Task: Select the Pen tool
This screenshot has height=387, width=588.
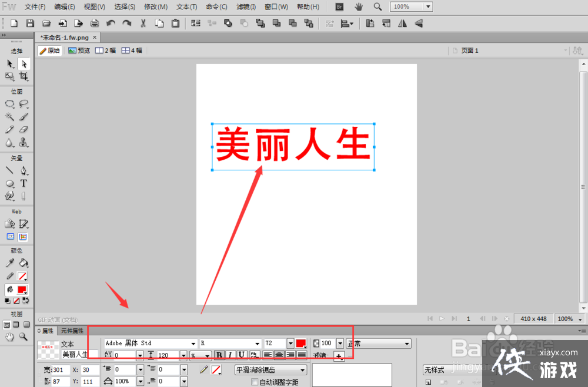Action: 24,170
